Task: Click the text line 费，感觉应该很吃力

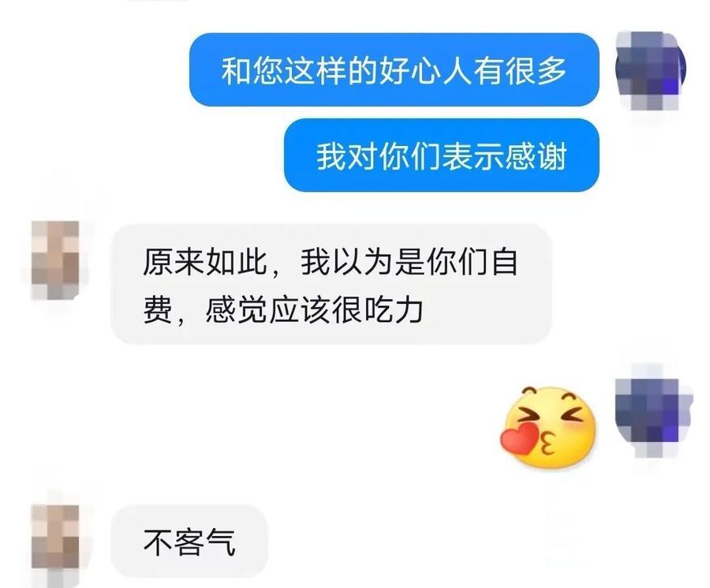Action: coord(283,310)
